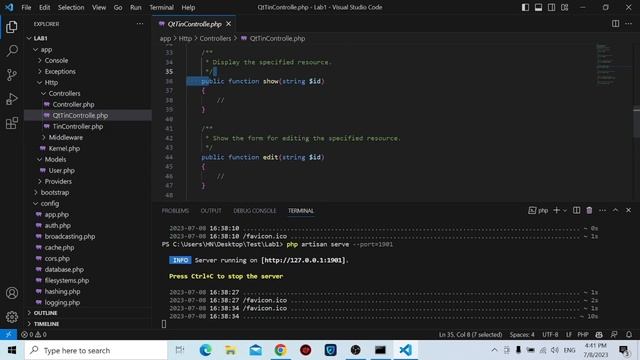Open the Source Control view
The height and width of the screenshot is (360, 640).
[12, 75]
